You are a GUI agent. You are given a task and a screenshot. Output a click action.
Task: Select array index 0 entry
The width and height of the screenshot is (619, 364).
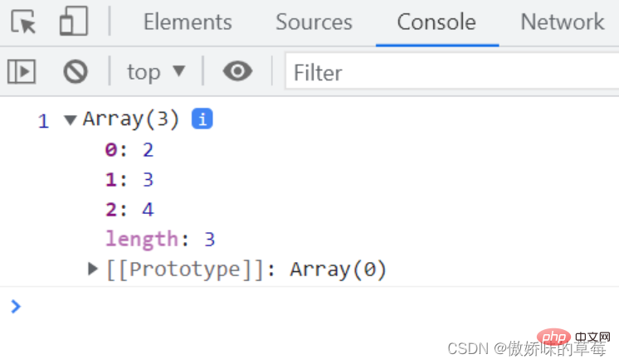click(x=129, y=150)
